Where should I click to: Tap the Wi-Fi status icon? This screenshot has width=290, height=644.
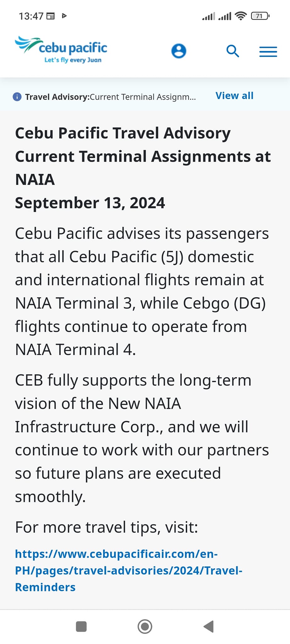pyautogui.click(x=241, y=16)
